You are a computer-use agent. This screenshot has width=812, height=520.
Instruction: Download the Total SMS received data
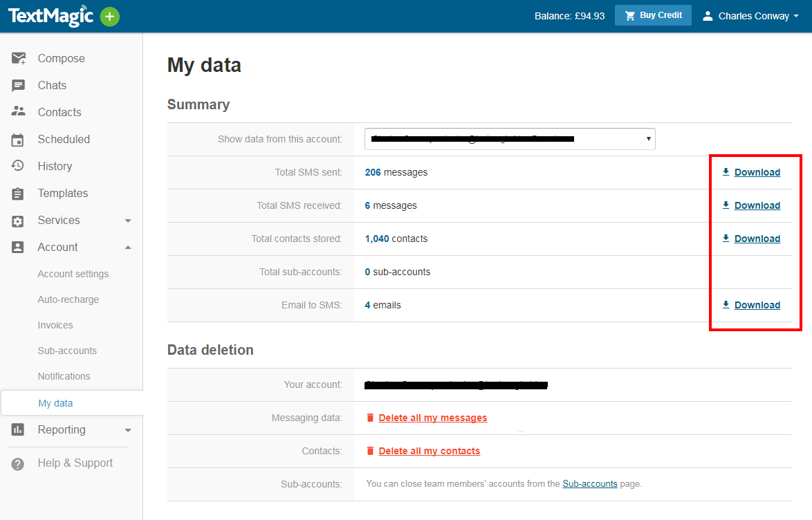pyautogui.click(x=757, y=205)
